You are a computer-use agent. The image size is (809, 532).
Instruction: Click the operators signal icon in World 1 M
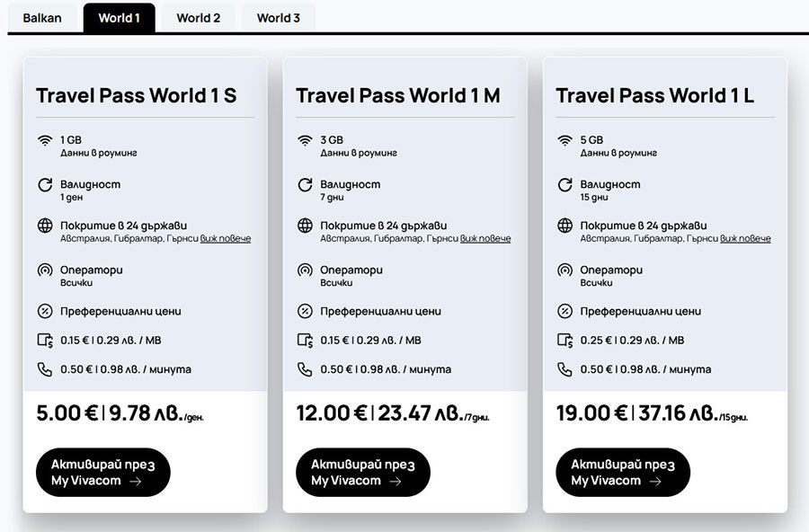pos(305,270)
